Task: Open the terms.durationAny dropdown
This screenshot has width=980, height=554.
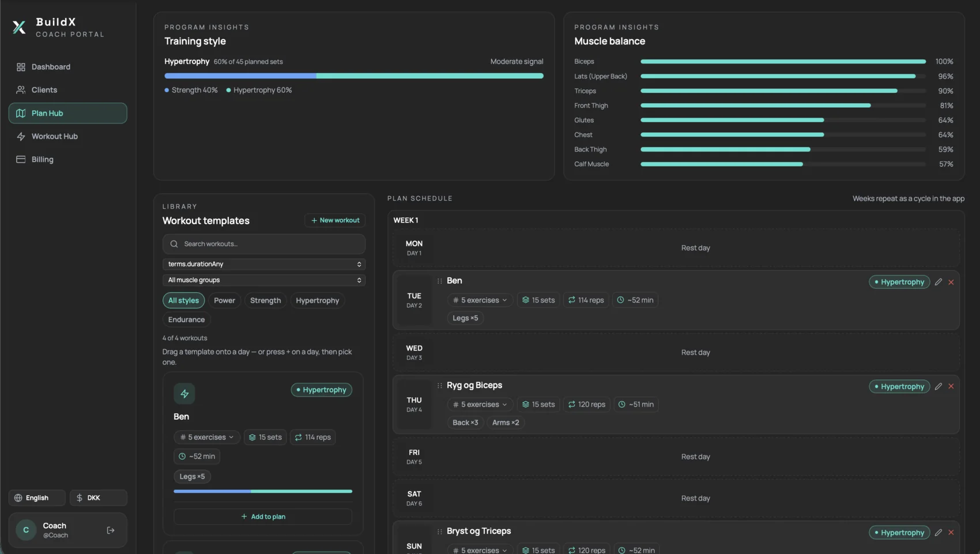Action: [x=263, y=264]
